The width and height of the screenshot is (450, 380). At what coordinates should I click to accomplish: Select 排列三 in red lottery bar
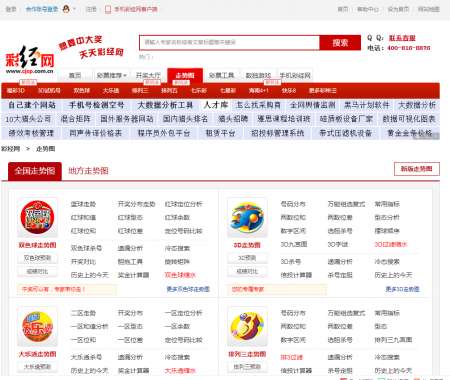click(x=140, y=91)
